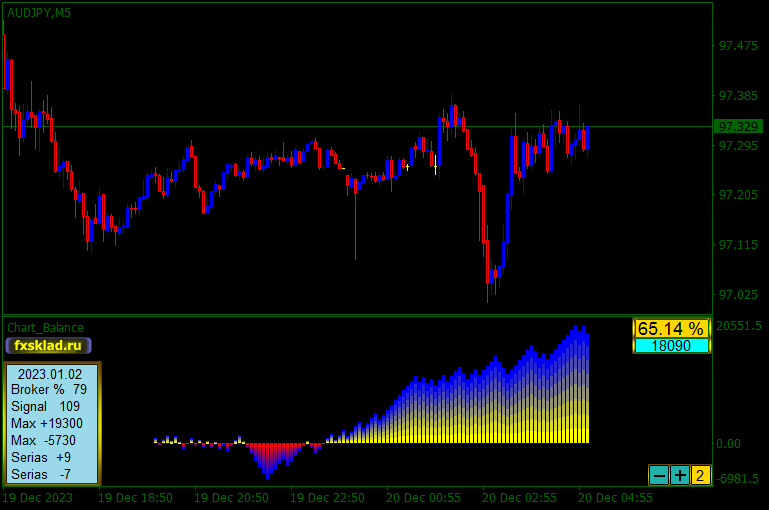Click the Serias +9 row
This screenshot has height=510, width=769.
pyautogui.click(x=41, y=458)
